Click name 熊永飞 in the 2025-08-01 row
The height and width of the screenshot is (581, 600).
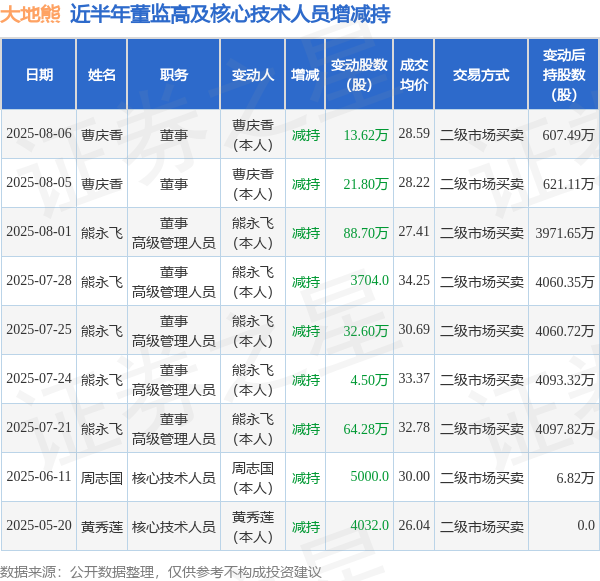pyautogui.click(x=102, y=233)
